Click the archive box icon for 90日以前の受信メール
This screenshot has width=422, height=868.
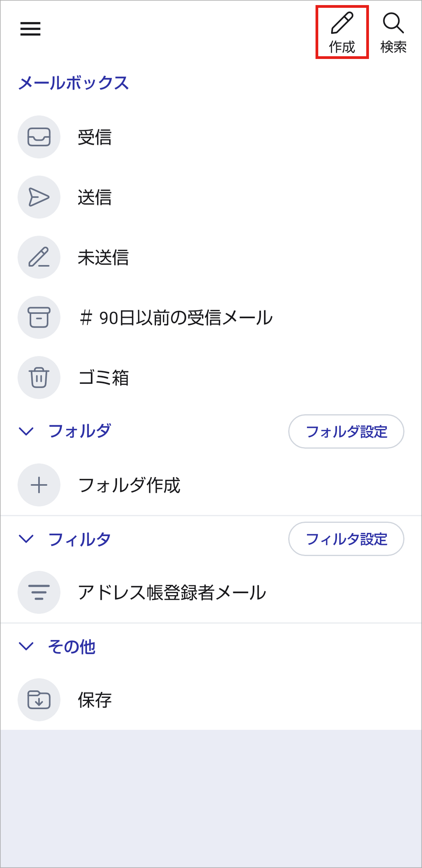39,317
